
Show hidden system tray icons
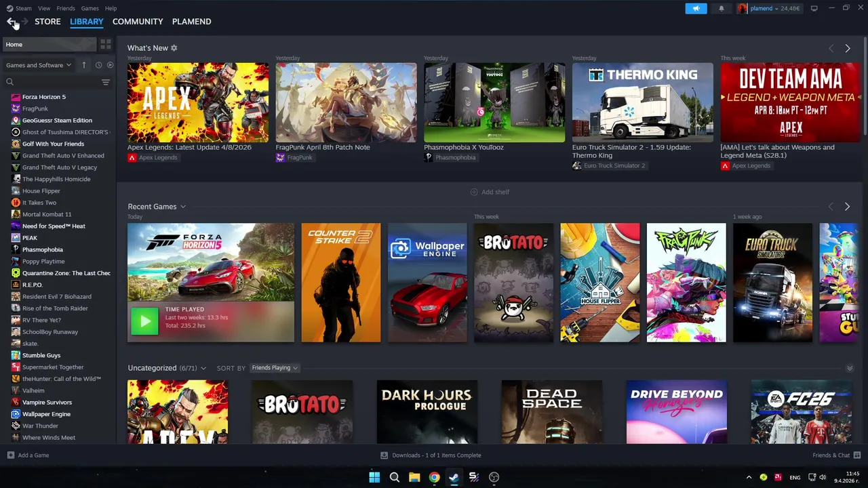click(749, 477)
